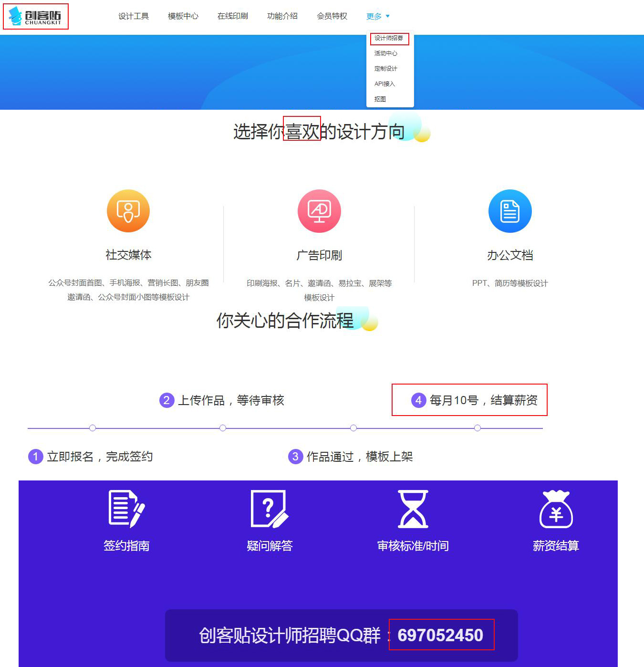The height and width of the screenshot is (667, 644).
Task: Select the 广告印刷 AD display icon
Action: 319,211
